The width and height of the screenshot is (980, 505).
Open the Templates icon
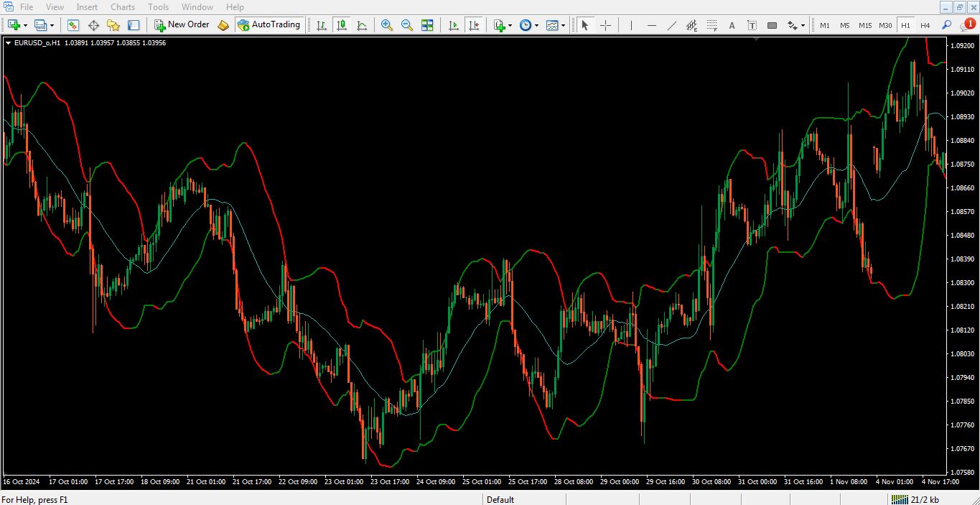point(551,25)
